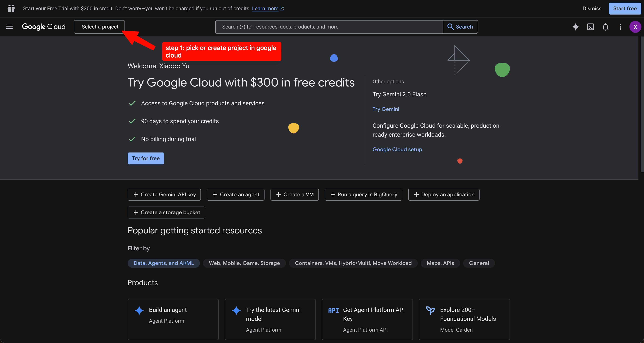The height and width of the screenshot is (343, 644).
Task: Open the main navigation hamburger menu
Action: [x=10, y=27]
